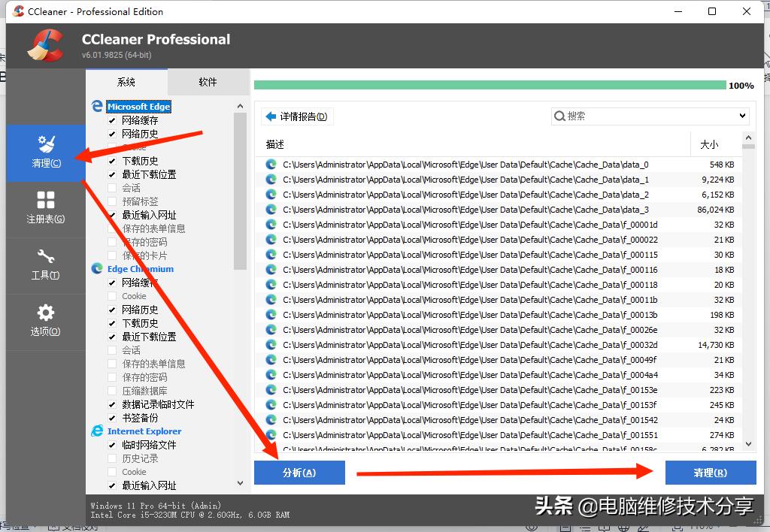Click the Edge Chromium icon heading

click(x=98, y=268)
